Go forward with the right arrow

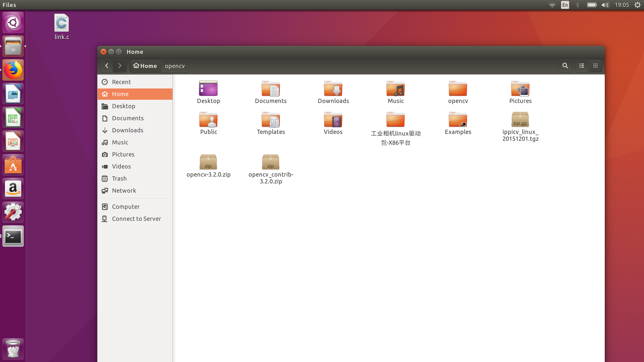click(x=120, y=66)
